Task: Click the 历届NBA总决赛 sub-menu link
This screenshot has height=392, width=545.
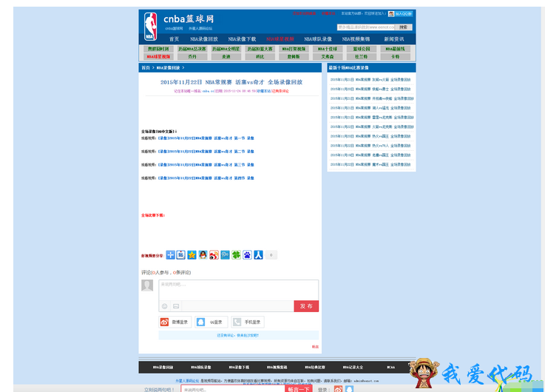Action: click(192, 49)
